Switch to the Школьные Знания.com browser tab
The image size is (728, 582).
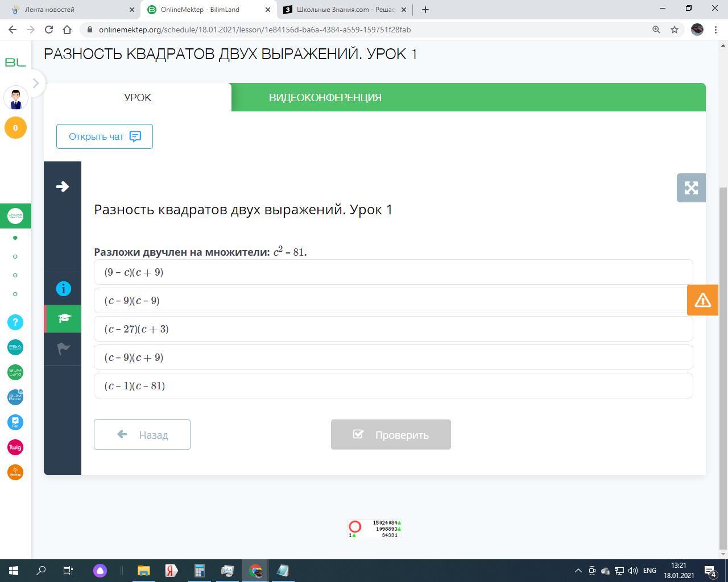click(x=345, y=10)
